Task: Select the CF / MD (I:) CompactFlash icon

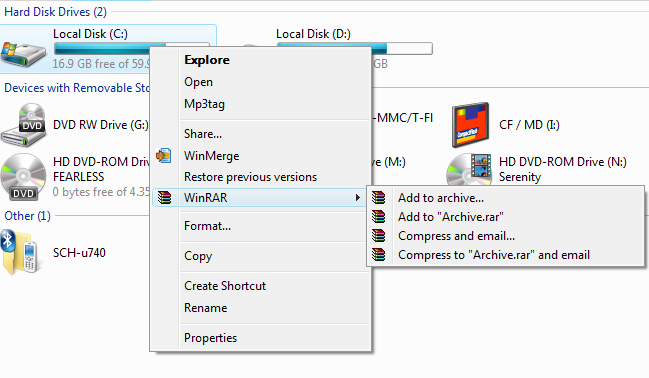Action: tap(470, 125)
